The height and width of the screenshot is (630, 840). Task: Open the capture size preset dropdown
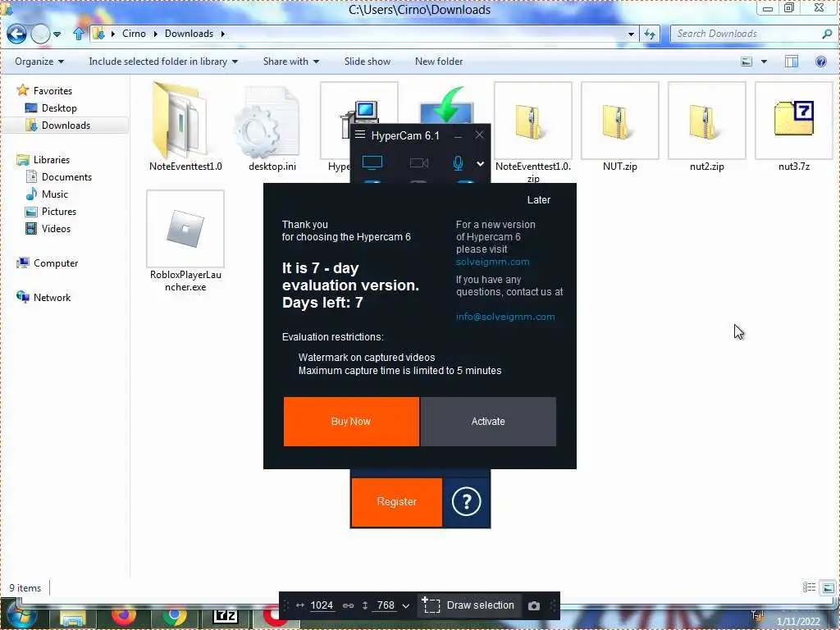point(405,606)
